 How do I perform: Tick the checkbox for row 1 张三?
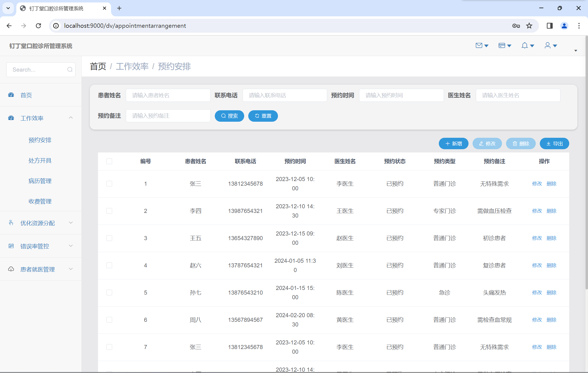109,184
